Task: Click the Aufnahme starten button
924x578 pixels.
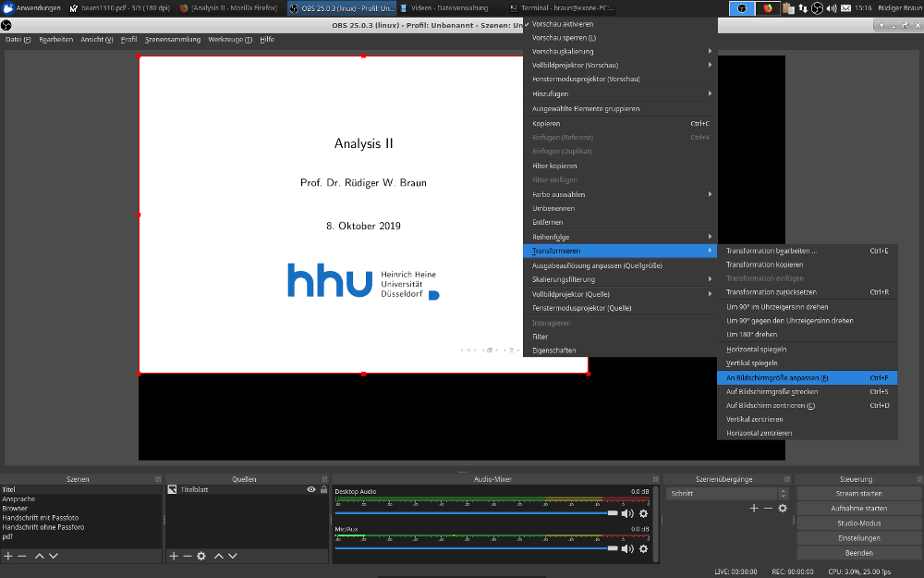Action: click(858, 509)
